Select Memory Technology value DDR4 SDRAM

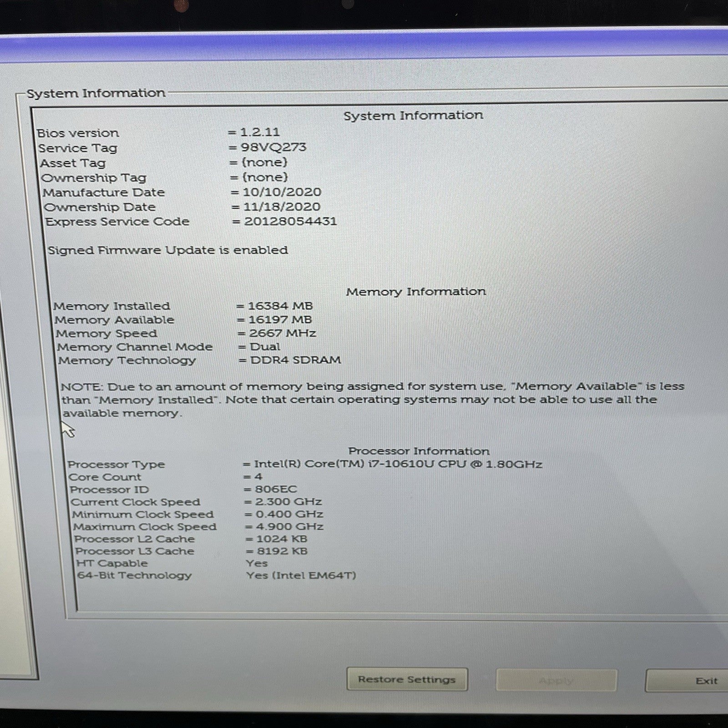point(296,360)
